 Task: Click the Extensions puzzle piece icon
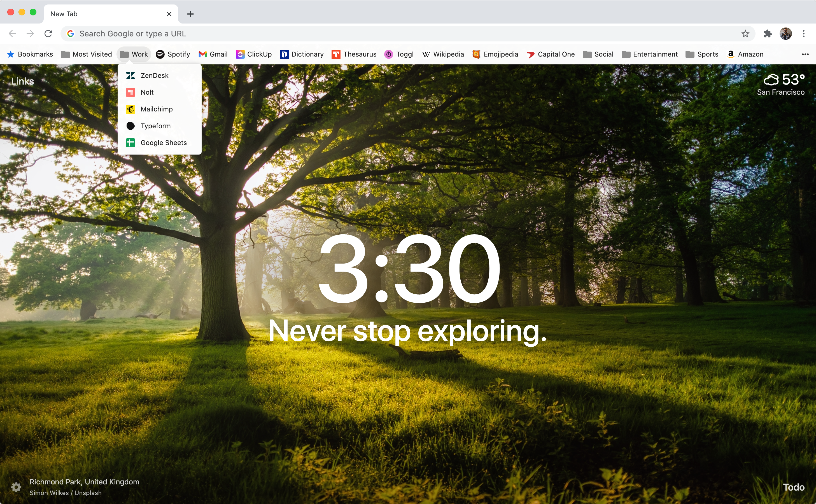click(x=768, y=34)
